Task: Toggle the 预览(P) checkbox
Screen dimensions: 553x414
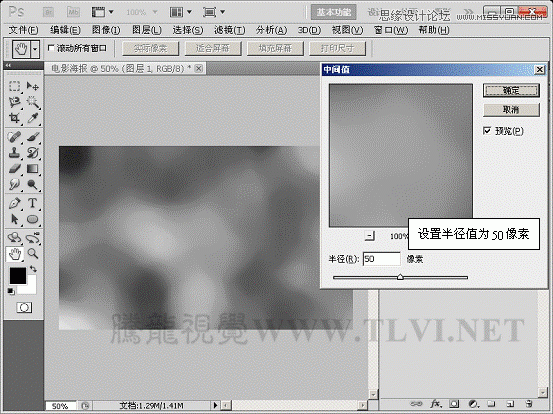Action: pyautogui.click(x=487, y=131)
